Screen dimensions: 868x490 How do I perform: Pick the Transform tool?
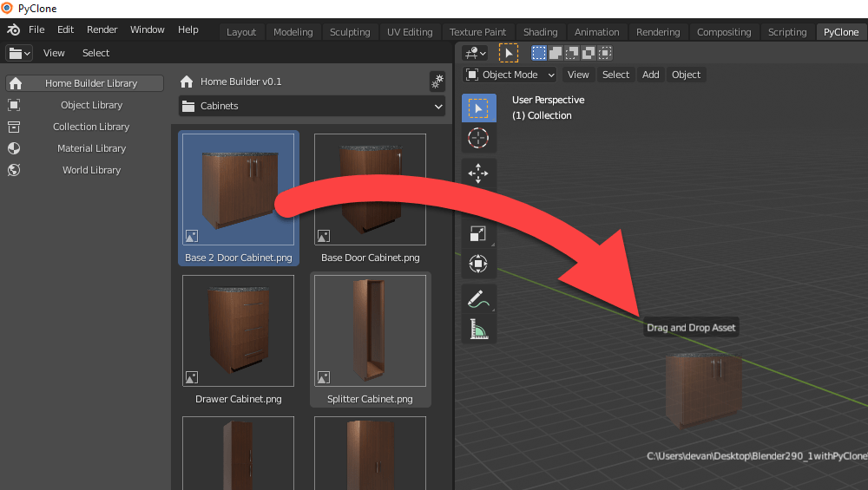pyautogui.click(x=478, y=264)
